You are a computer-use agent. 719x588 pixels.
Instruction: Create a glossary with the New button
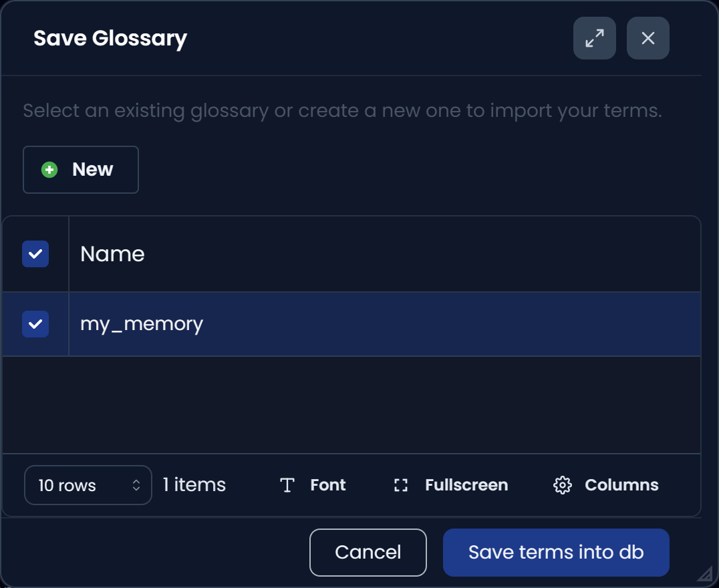pyautogui.click(x=80, y=169)
